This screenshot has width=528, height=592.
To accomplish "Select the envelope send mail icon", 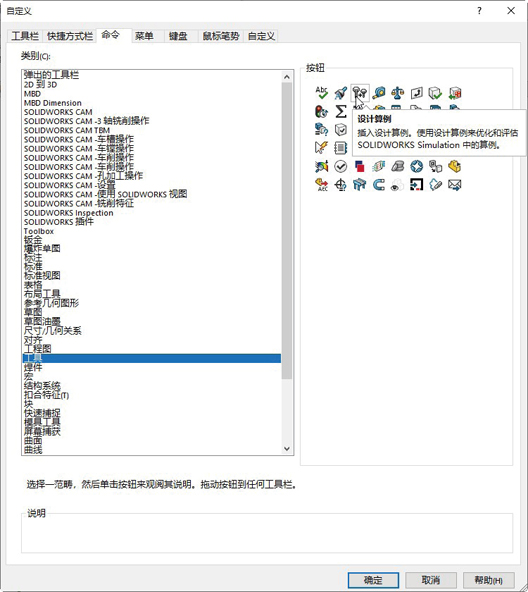I will pos(455,185).
